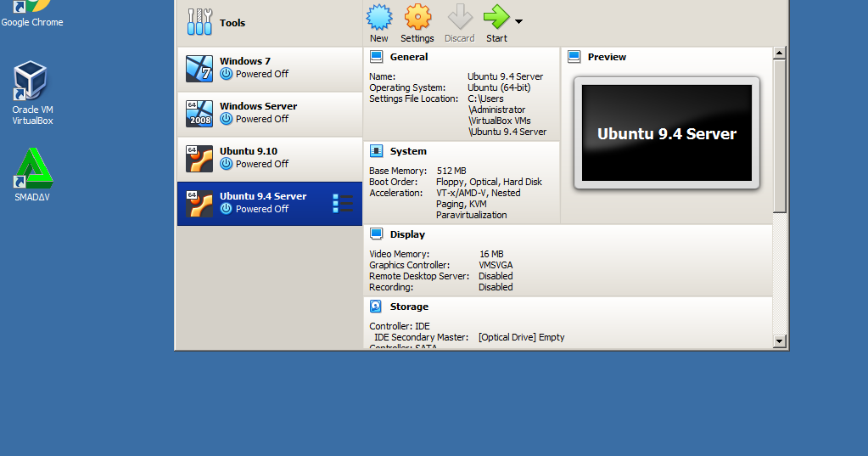This screenshot has width=868, height=456.
Task: Click the Preview section header
Action: (x=607, y=57)
